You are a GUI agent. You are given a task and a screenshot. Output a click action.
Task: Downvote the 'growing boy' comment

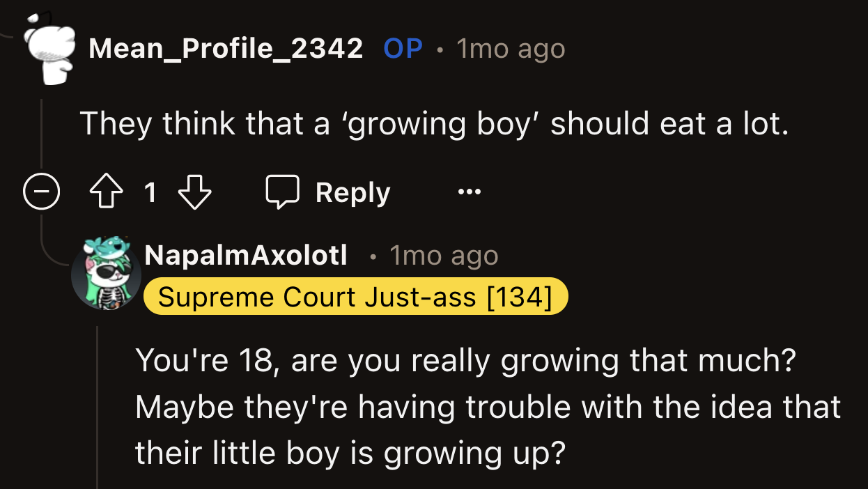tap(194, 192)
